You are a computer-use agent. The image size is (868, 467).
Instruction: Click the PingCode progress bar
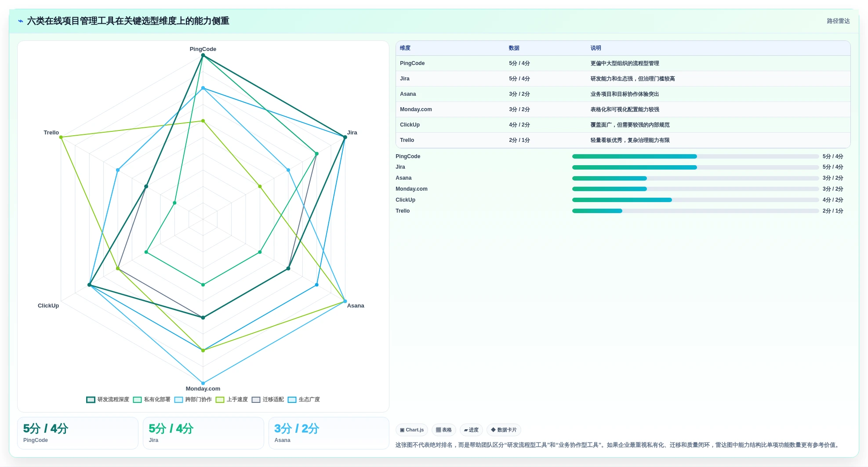point(695,156)
